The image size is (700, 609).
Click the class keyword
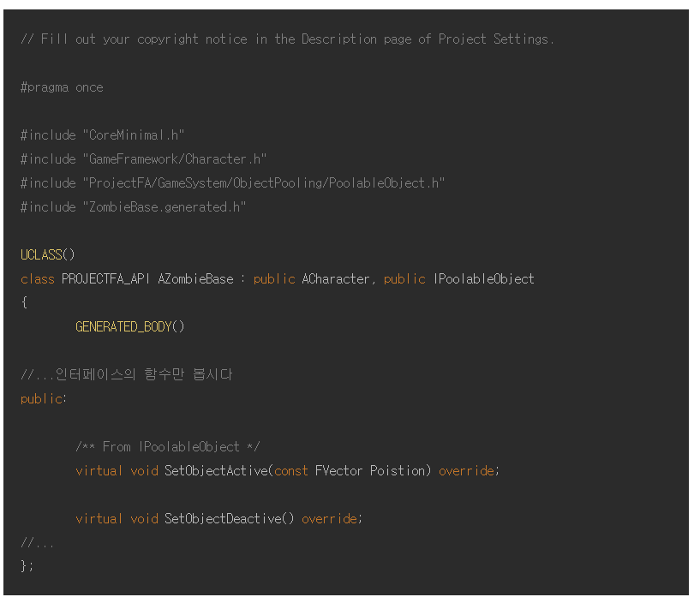click(37, 279)
